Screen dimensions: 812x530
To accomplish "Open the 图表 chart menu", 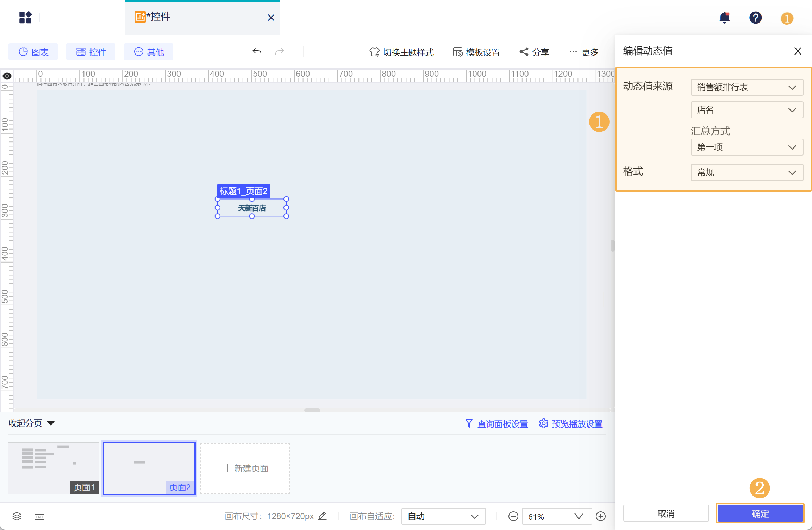I will [33, 52].
